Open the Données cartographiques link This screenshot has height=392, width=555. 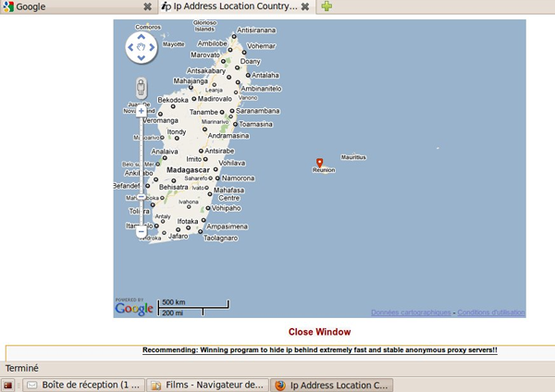pyautogui.click(x=411, y=312)
